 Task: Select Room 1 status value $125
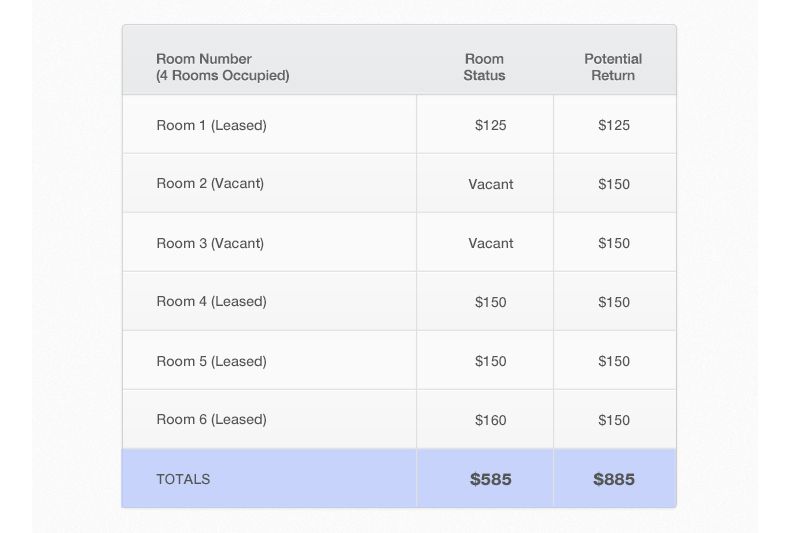(x=491, y=125)
